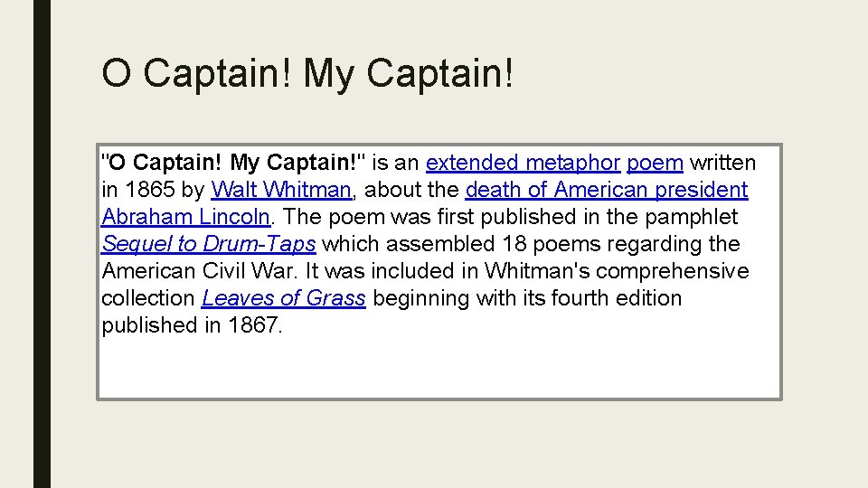This screenshot has width=868, height=488.
Task: Click the "poem" hyperlink
Action: [655, 164]
